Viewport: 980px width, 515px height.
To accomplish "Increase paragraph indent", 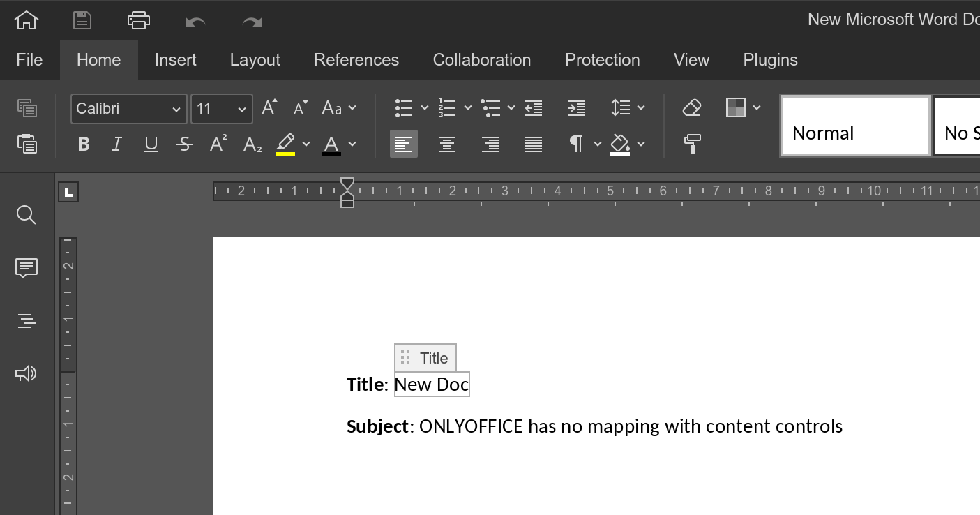I will (x=577, y=108).
